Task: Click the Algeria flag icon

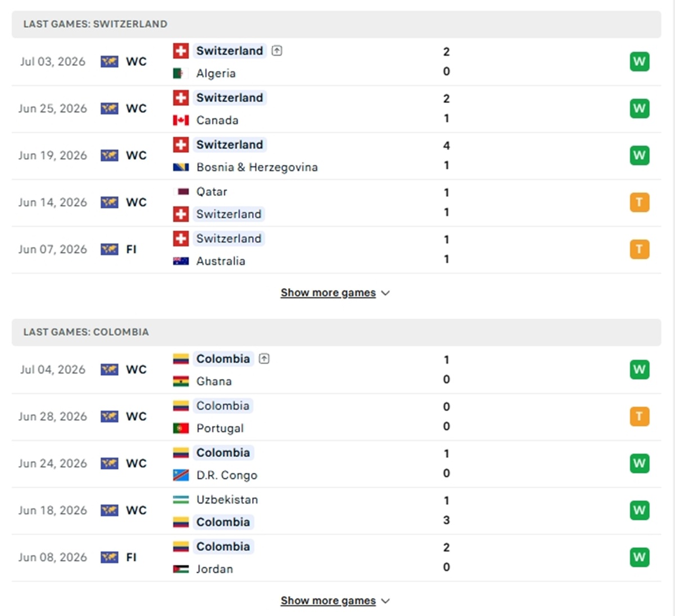Action: pyautogui.click(x=180, y=73)
